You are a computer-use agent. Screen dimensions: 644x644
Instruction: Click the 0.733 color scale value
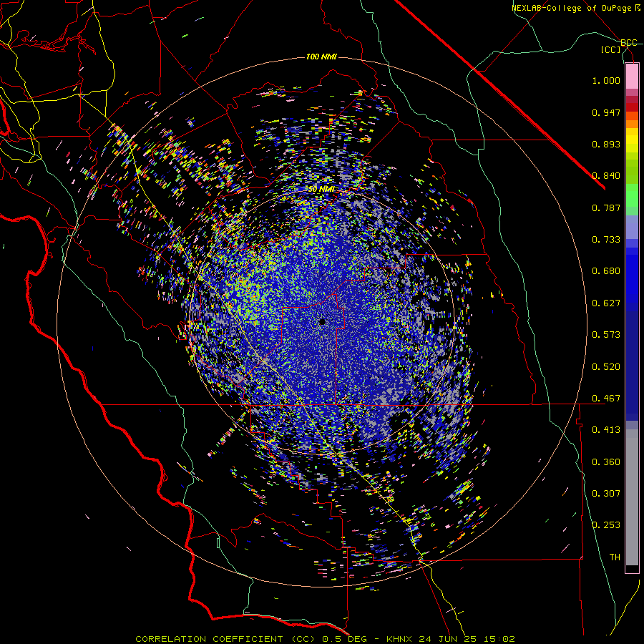[x=606, y=240]
